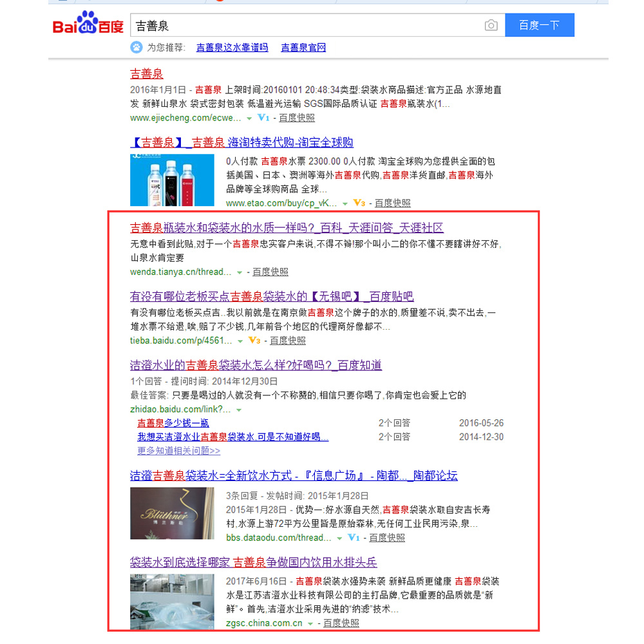Viewport: 644px width, 644px height.
Task: Open 洁澄吉善泉袋装水=全新饮水方式 forum result
Action: tap(294, 475)
